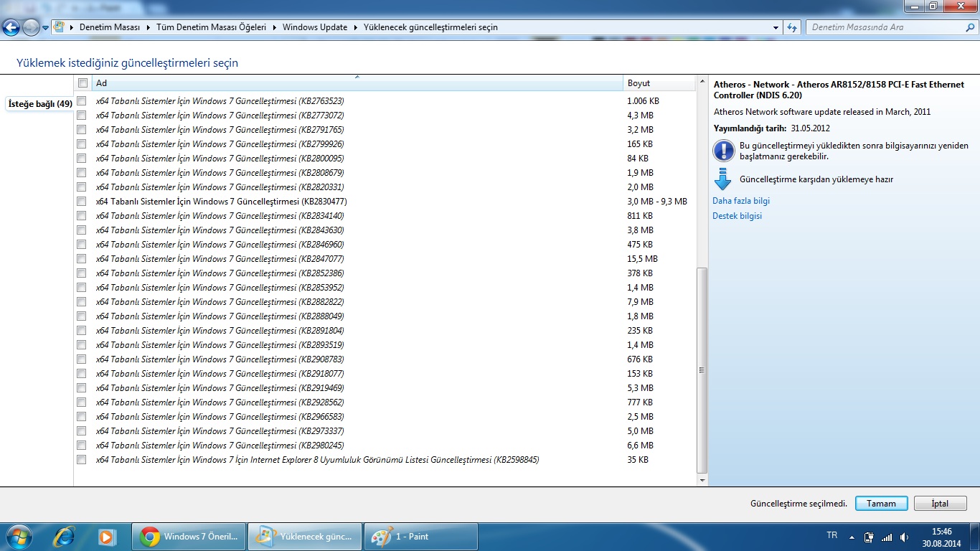Screen dimensions: 980x551
Task: Select the KB2834140 update row text
Action: click(220, 215)
